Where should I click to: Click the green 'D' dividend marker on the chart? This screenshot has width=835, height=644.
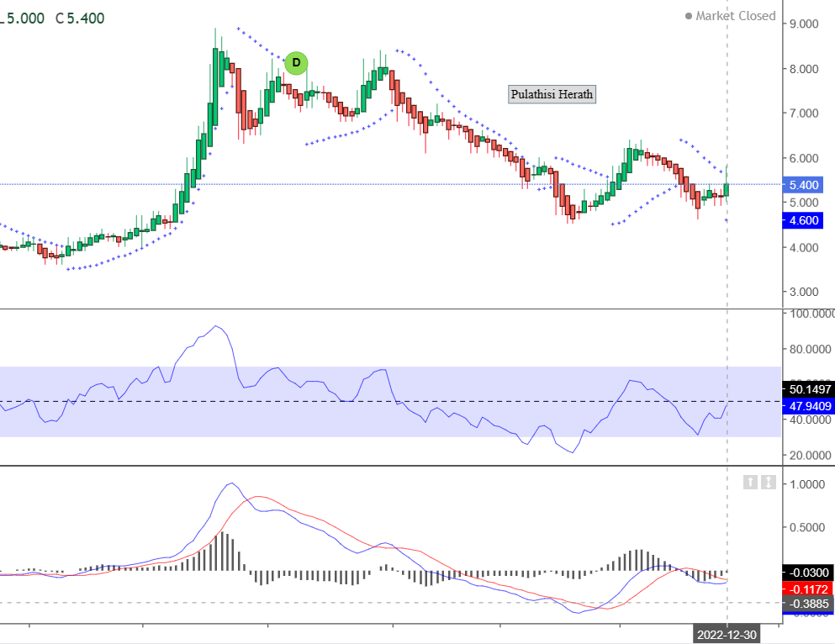pyautogui.click(x=296, y=62)
